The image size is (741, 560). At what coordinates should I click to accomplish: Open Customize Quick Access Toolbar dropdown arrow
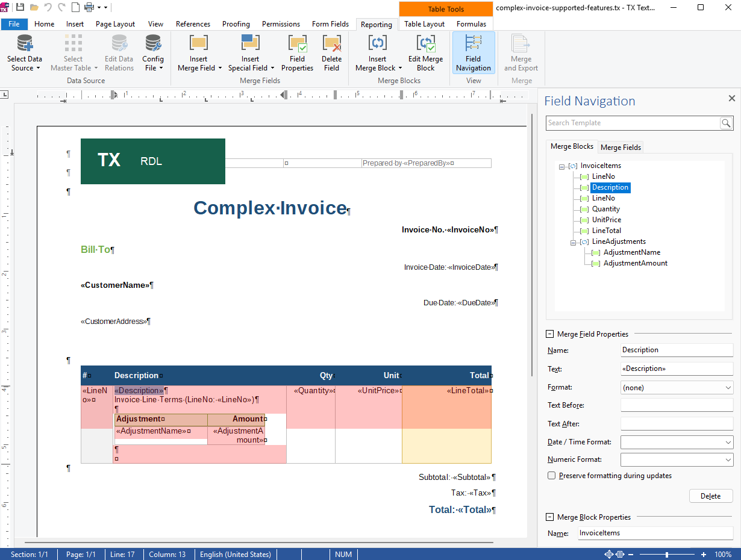106,8
